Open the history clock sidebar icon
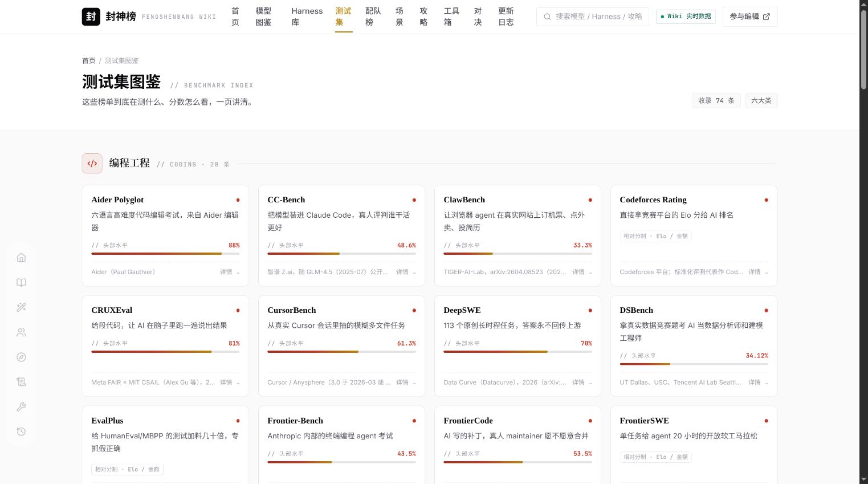 [21, 432]
